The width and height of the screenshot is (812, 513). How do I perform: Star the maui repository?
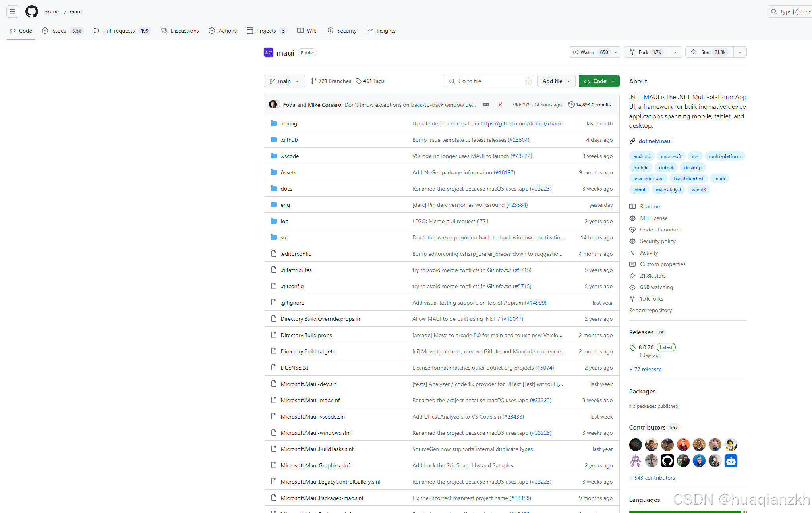(x=710, y=52)
